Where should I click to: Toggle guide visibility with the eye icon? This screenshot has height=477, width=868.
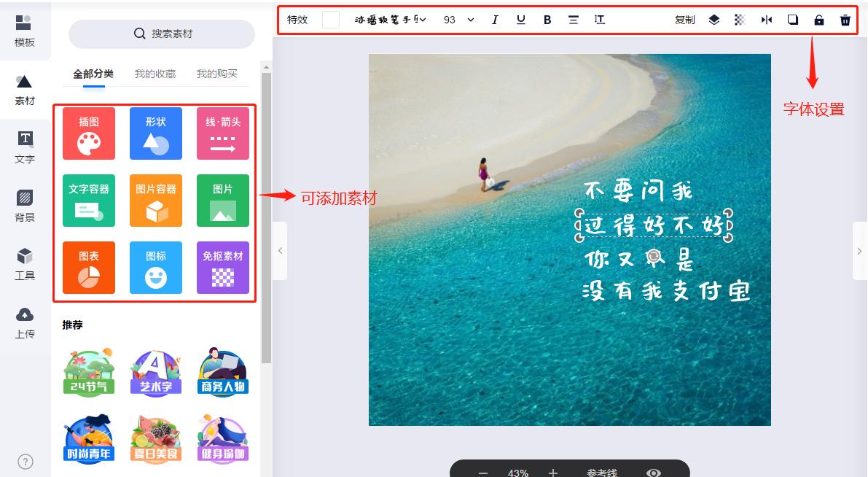tap(652, 473)
